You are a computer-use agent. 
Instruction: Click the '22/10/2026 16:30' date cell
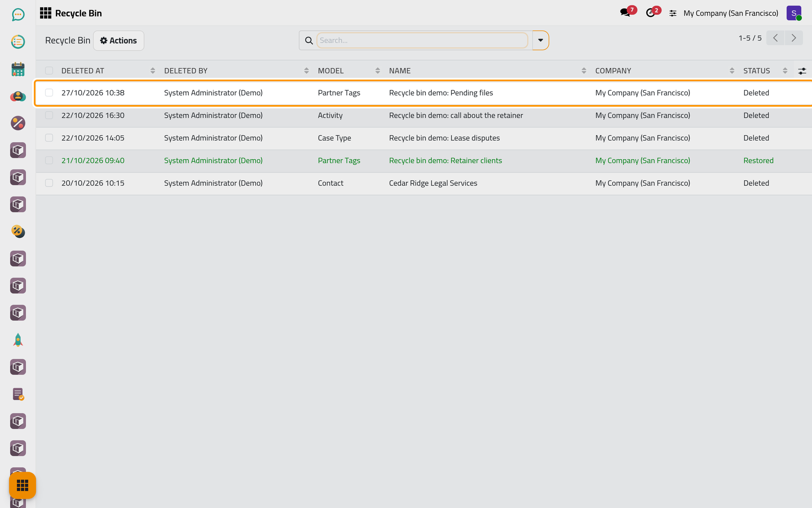tap(93, 115)
